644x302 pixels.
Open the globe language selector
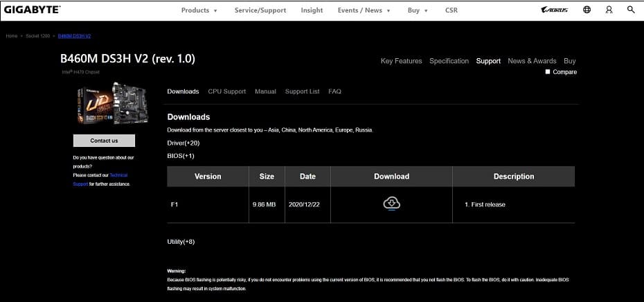click(587, 10)
